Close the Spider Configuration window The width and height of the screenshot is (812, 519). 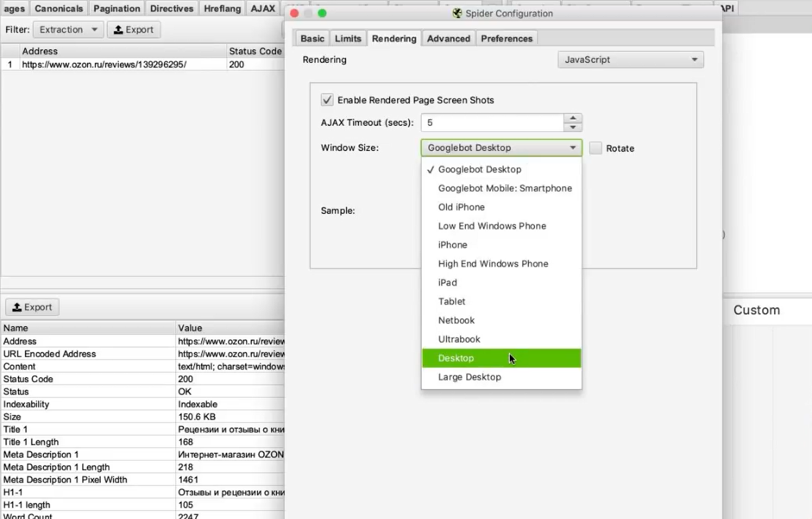coord(294,13)
